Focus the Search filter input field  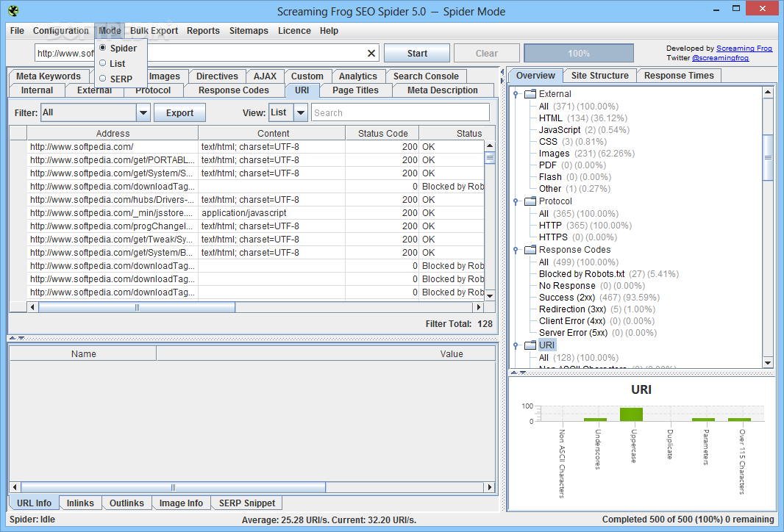(400, 113)
